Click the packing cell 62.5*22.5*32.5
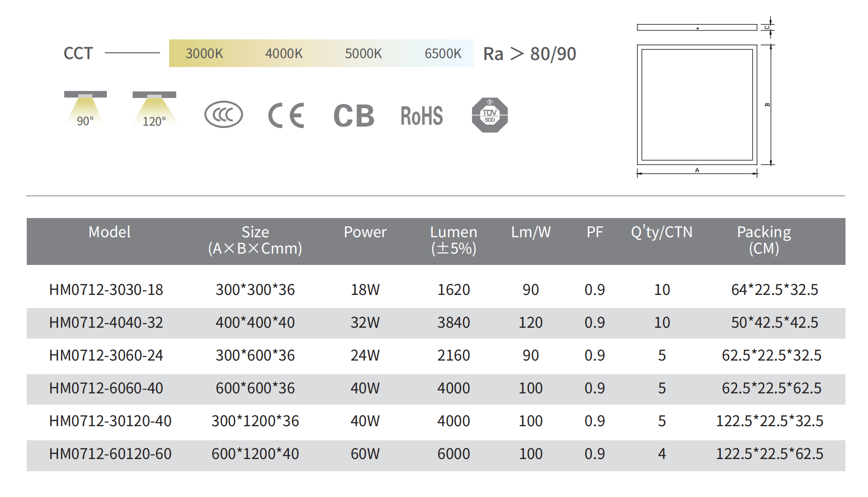The height and width of the screenshot is (497, 868). (x=771, y=355)
